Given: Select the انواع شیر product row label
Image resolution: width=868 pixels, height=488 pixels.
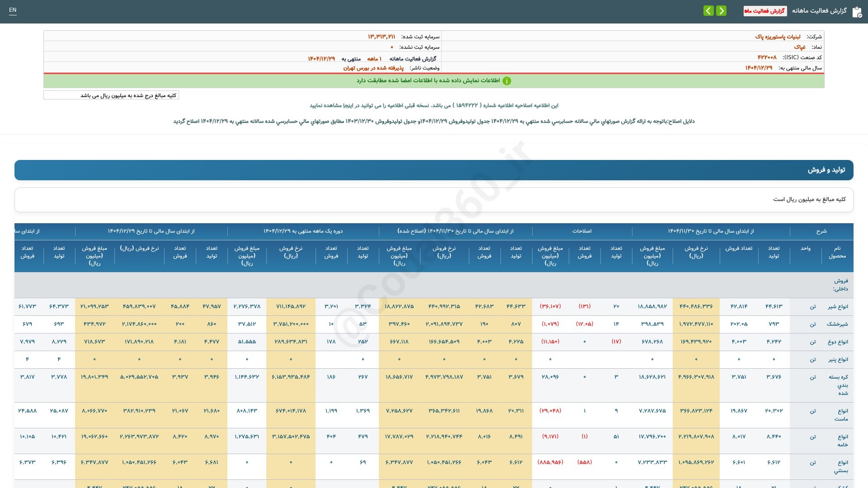Looking at the screenshot, I should (838, 307).
